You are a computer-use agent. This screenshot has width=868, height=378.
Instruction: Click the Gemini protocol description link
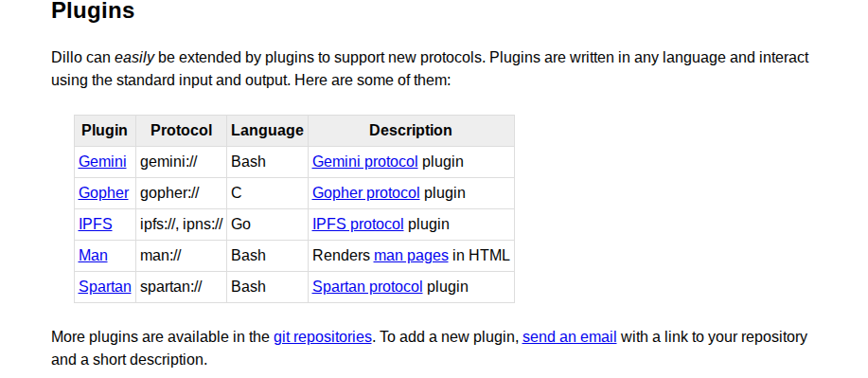tap(364, 161)
